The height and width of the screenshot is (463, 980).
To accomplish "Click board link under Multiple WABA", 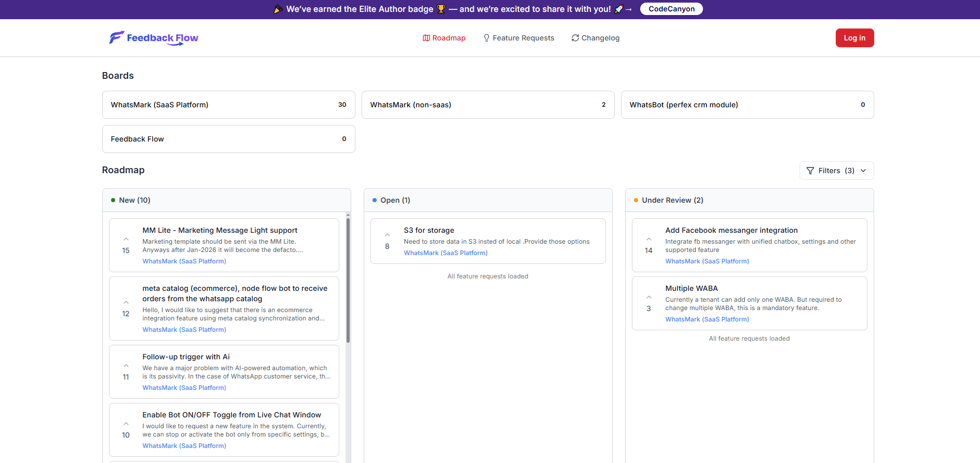I will 707,319.
